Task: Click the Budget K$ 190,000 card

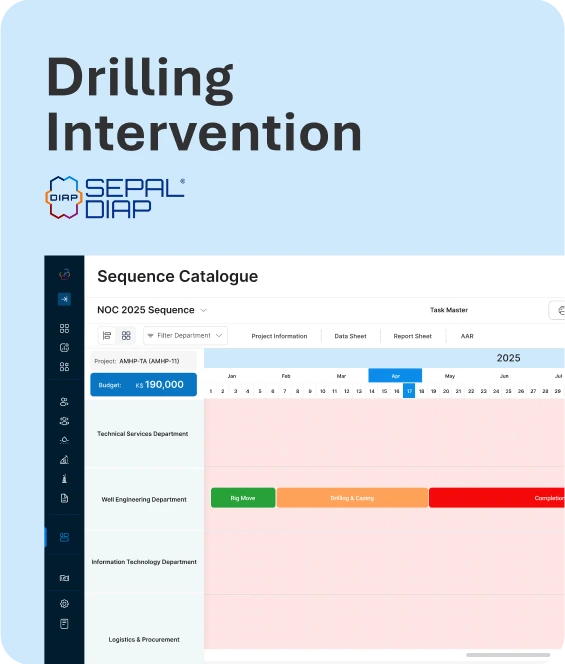Action: point(144,385)
